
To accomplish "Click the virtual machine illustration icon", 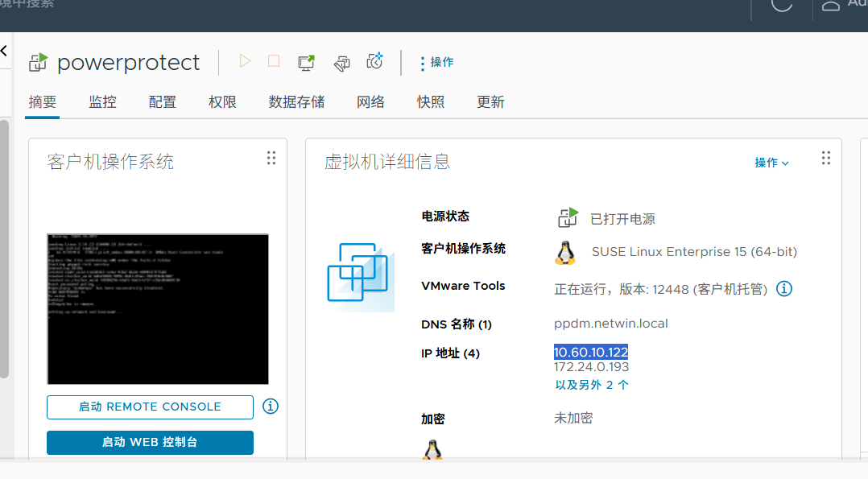I will tap(361, 277).
